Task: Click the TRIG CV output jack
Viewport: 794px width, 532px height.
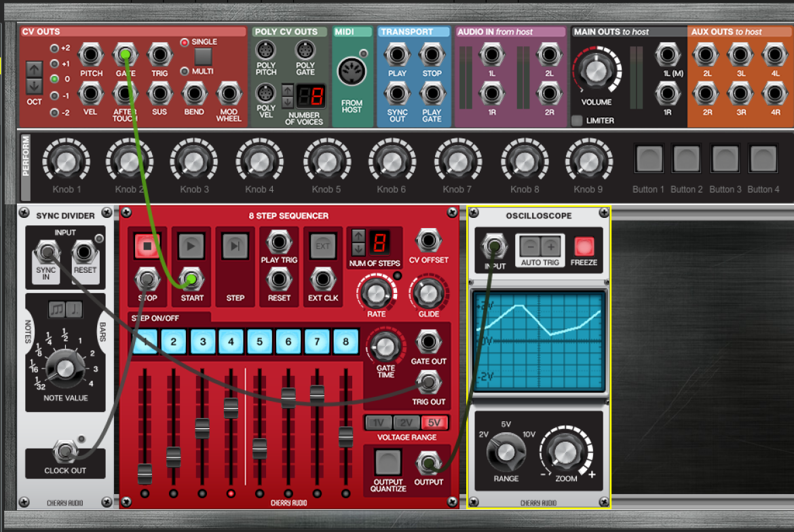Action: coord(159,55)
